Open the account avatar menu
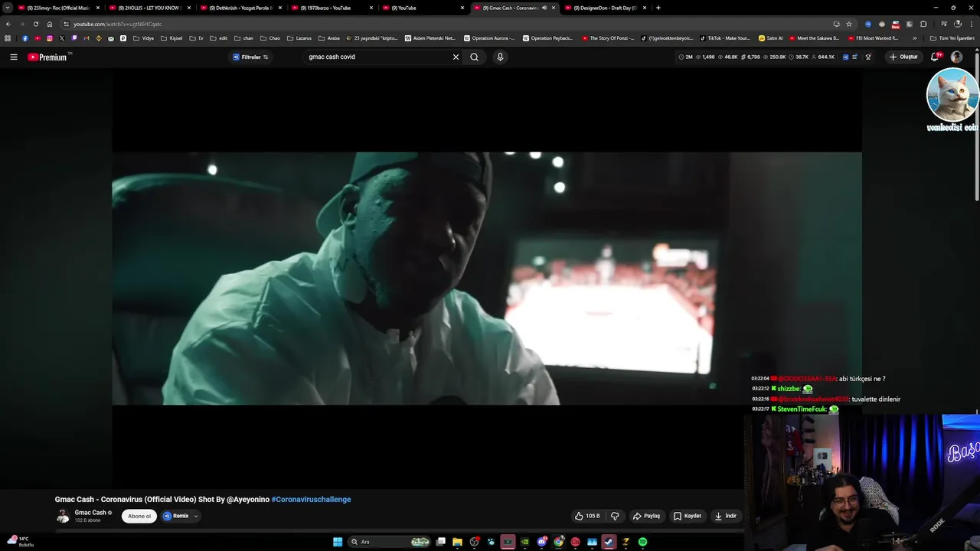The image size is (980, 551). 956,57
